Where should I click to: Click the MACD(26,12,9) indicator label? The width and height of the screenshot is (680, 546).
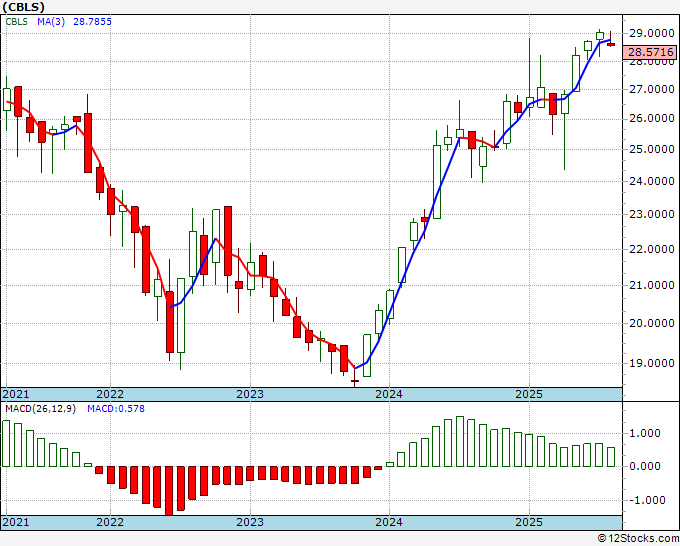(40, 409)
